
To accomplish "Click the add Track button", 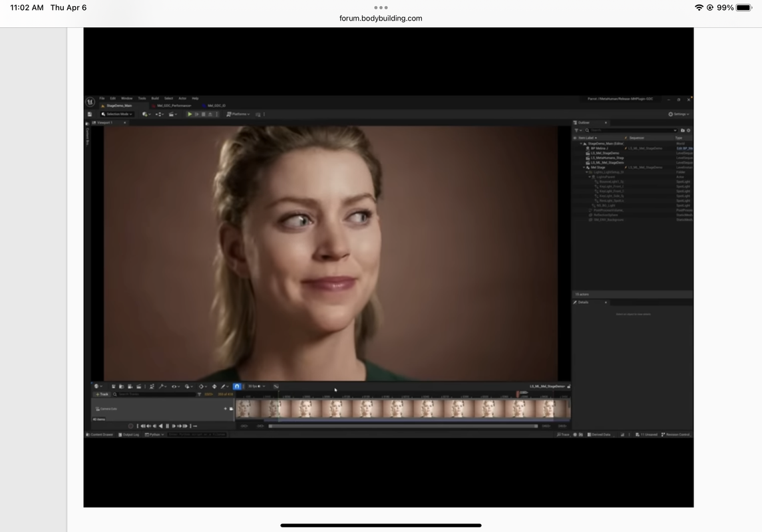I will tap(102, 394).
